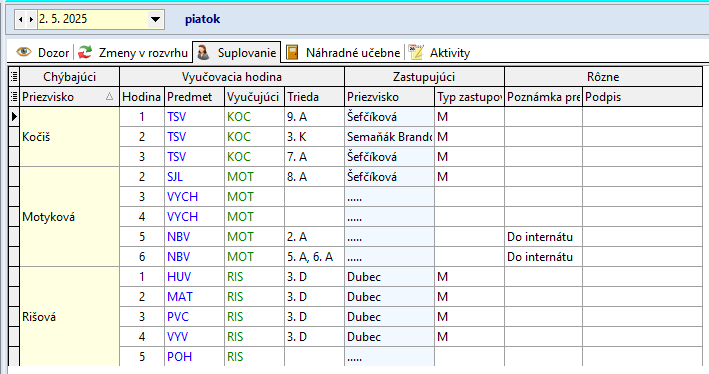Open the date dropdown calendar
The height and width of the screenshot is (374, 709).
click(155, 19)
